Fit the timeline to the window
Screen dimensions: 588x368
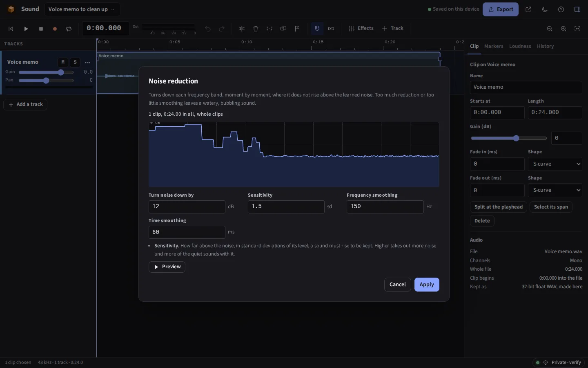(x=577, y=29)
